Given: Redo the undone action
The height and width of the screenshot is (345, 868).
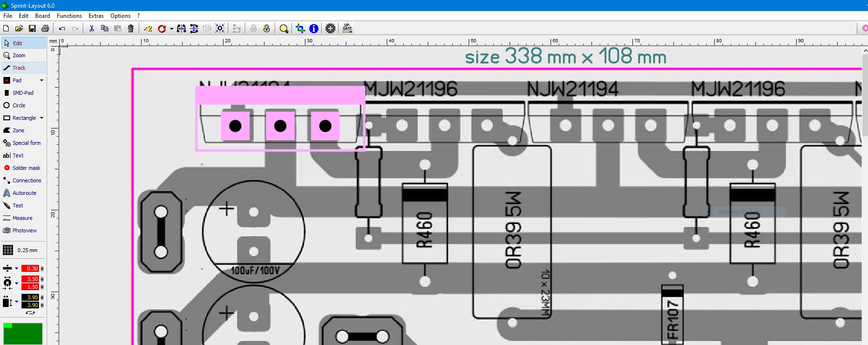Looking at the screenshot, I should point(75,28).
